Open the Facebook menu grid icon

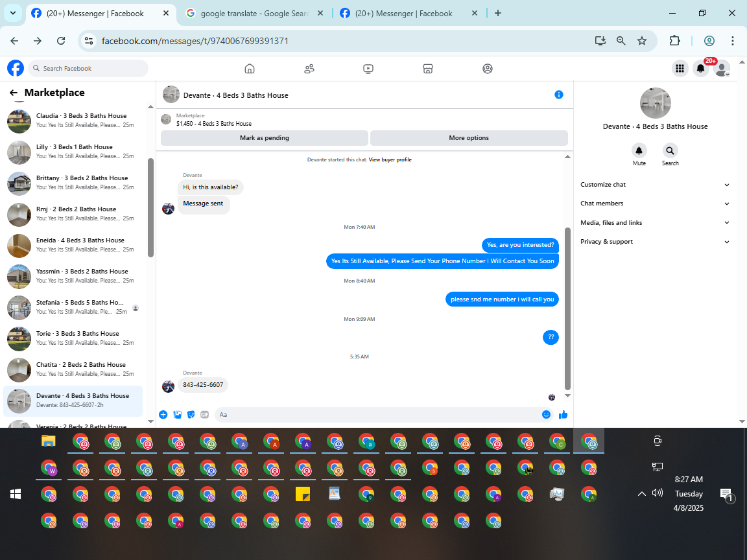coord(680,69)
